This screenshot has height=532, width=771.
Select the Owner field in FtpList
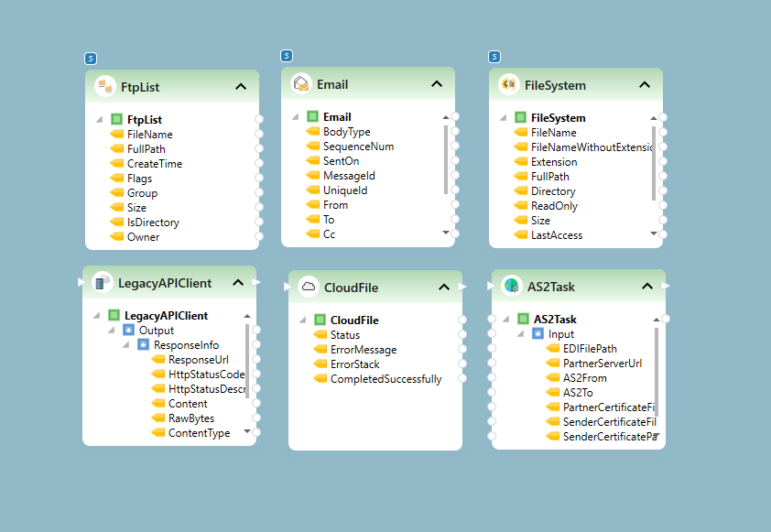pos(143,237)
